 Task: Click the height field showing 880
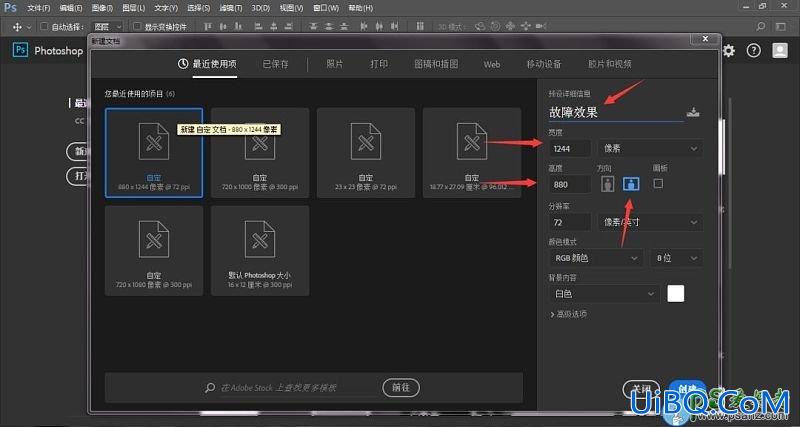[x=570, y=184]
